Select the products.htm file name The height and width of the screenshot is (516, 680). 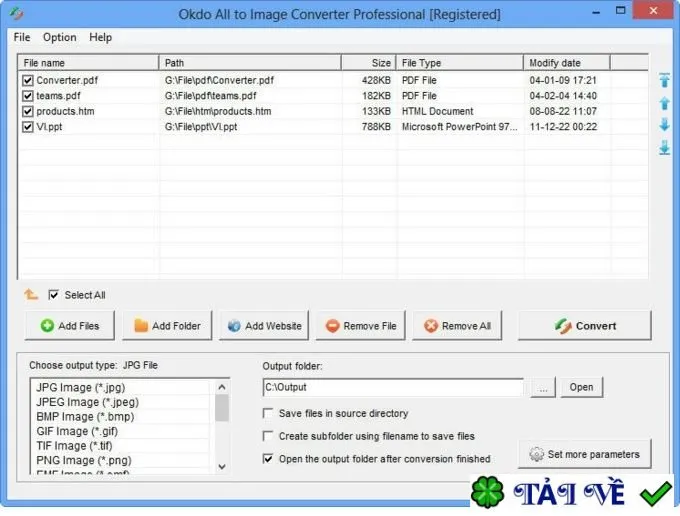(65, 111)
